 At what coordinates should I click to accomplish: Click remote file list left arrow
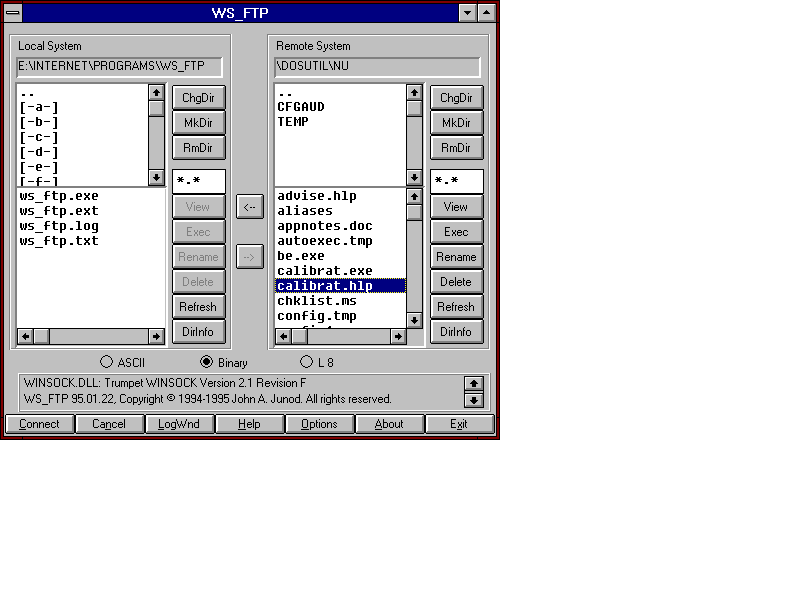[284, 336]
